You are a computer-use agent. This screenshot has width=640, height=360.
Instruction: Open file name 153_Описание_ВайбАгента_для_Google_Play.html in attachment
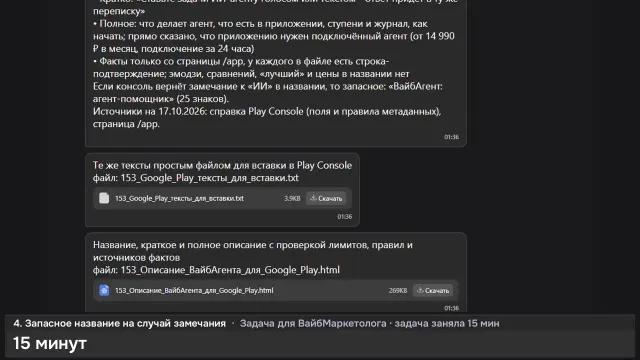(x=194, y=291)
